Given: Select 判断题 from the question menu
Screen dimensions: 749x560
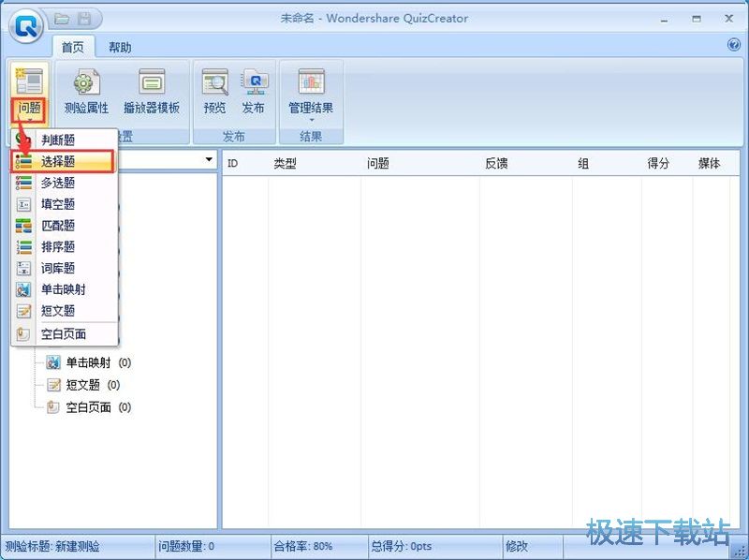Looking at the screenshot, I should click(65, 140).
